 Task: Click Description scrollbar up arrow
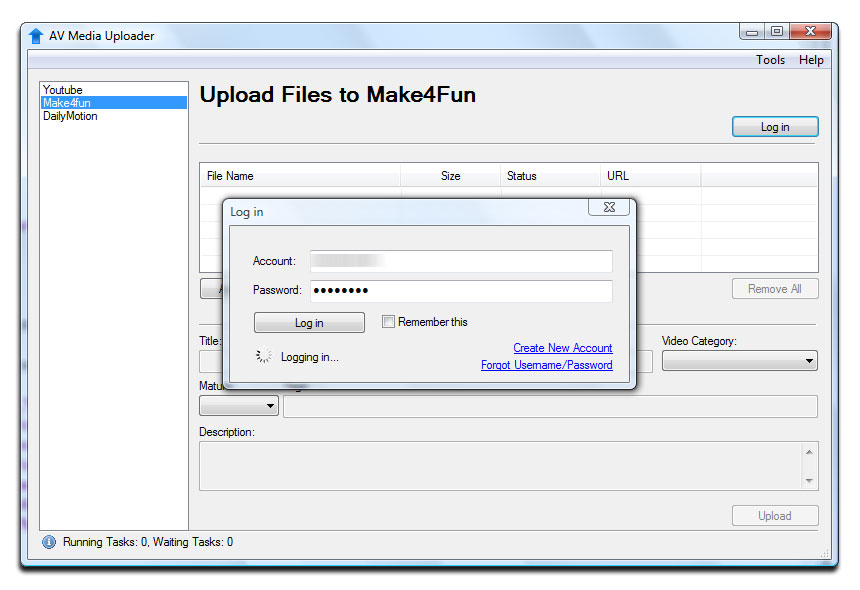point(809,452)
